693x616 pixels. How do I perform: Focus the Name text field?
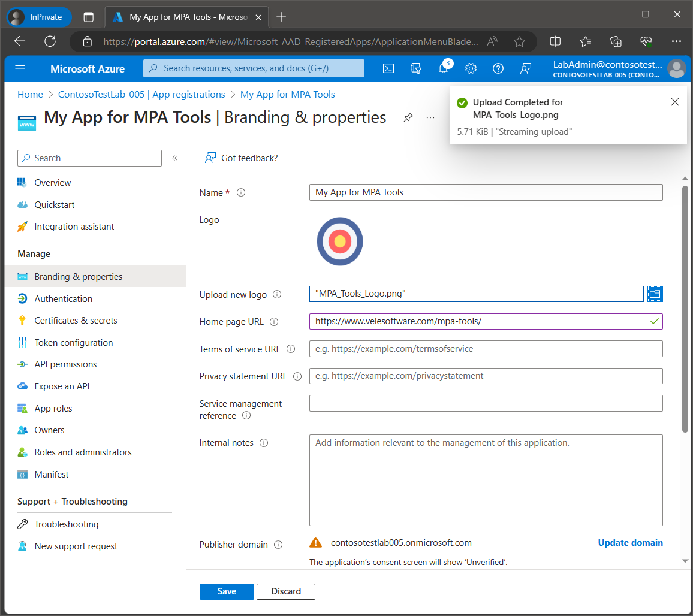click(486, 192)
